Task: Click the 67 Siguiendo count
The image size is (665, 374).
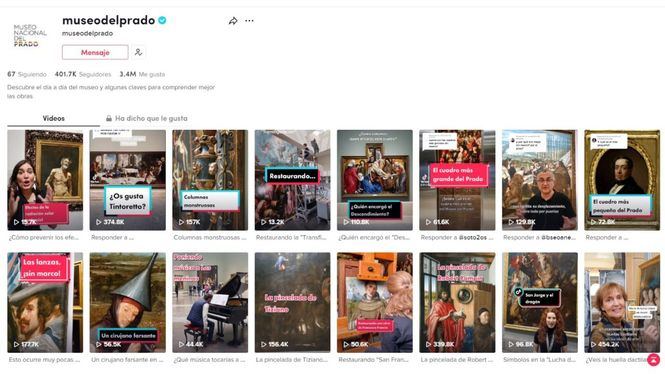Action: [27, 74]
